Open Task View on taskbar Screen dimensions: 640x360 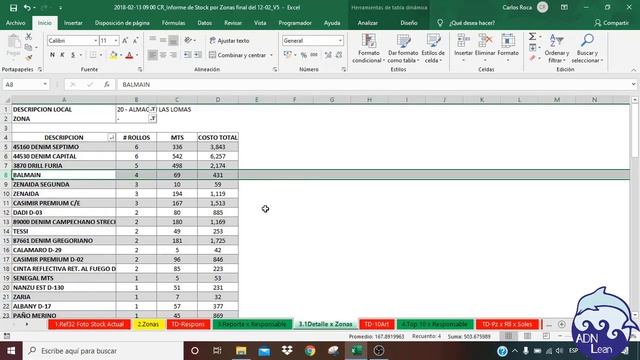click(217, 351)
